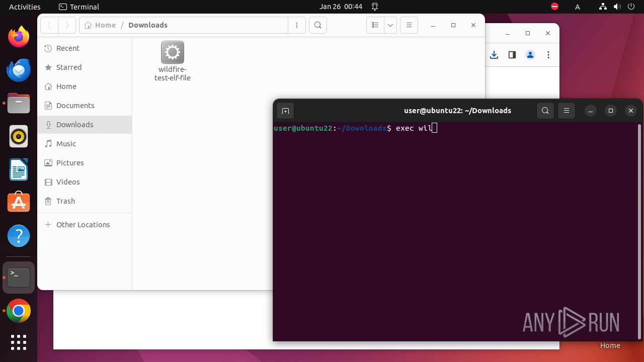Close the Files window
This screenshot has height=362, width=644.
pos(473,25)
